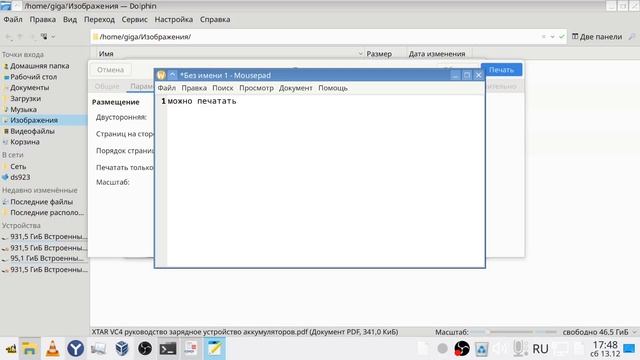Open Файл menu in Mousepad
The width and height of the screenshot is (640, 360).
167,88
